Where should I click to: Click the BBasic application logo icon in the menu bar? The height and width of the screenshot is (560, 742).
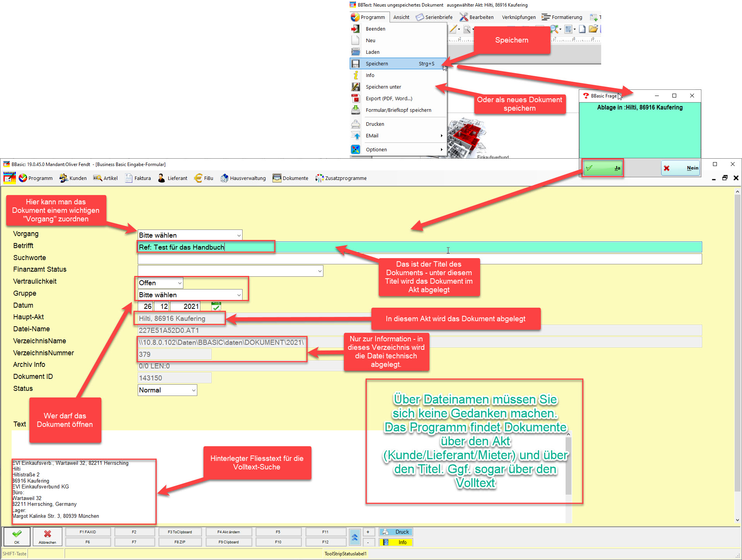[x=10, y=178]
